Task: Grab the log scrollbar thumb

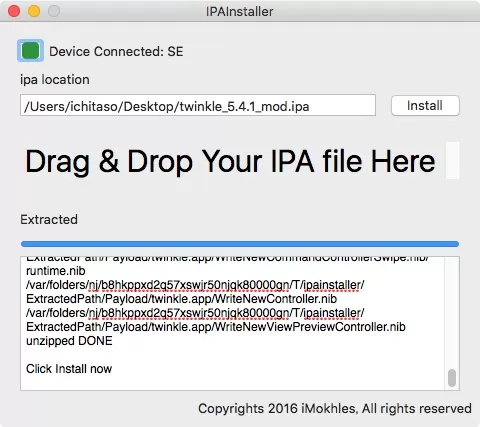Action: click(x=452, y=378)
